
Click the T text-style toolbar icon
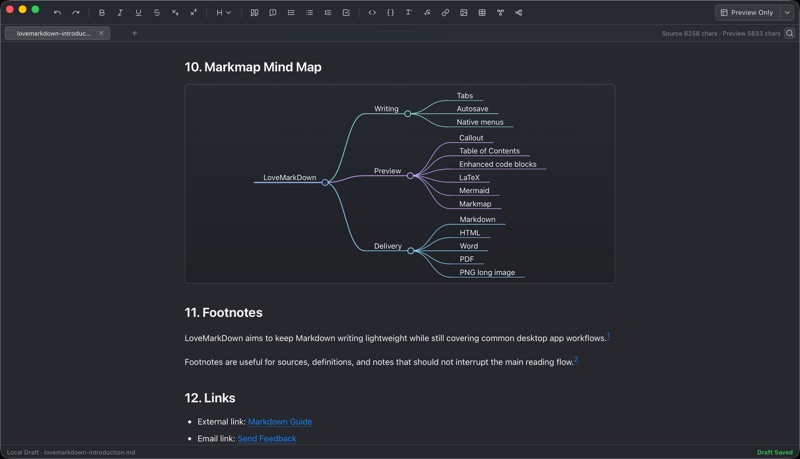pos(409,13)
